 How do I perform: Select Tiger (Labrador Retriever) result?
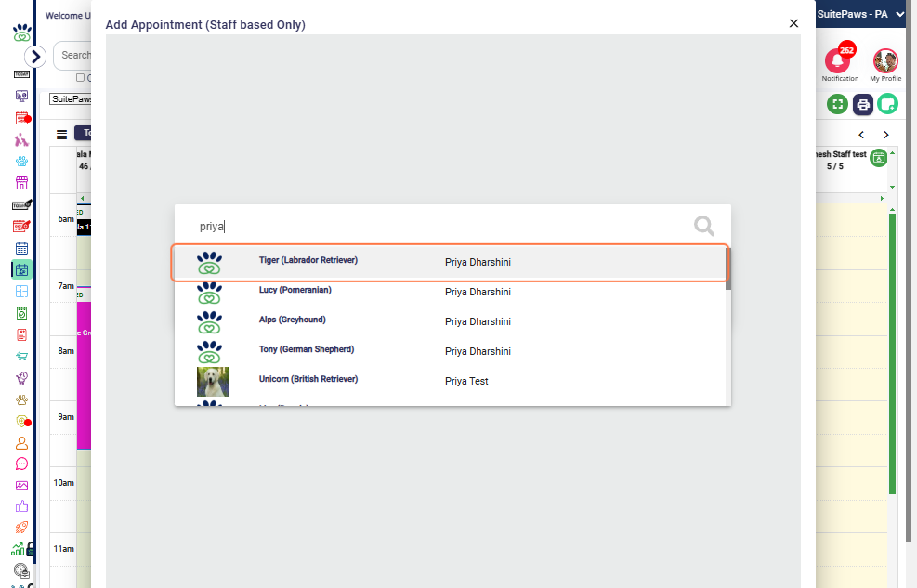point(451,263)
